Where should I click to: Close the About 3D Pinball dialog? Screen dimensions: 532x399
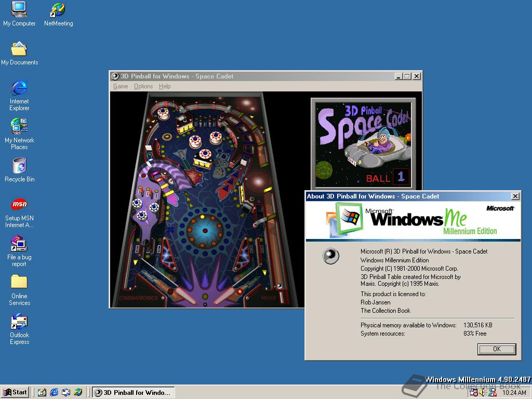(x=515, y=196)
